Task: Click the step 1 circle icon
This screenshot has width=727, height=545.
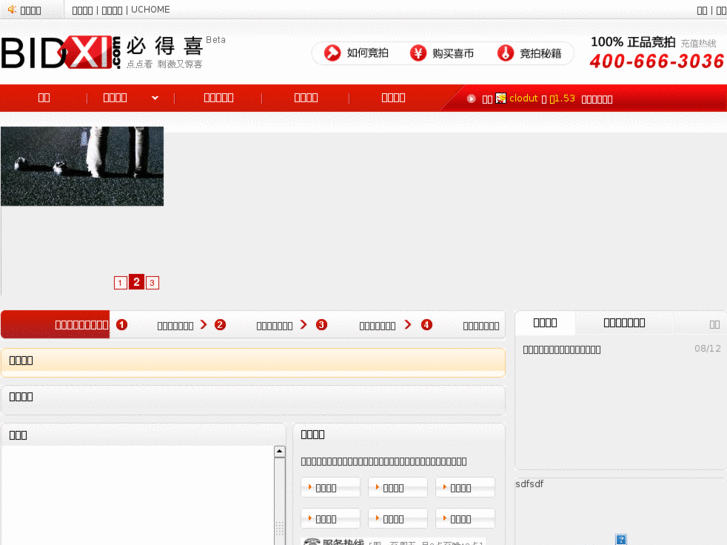Action: [x=121, y=325]
